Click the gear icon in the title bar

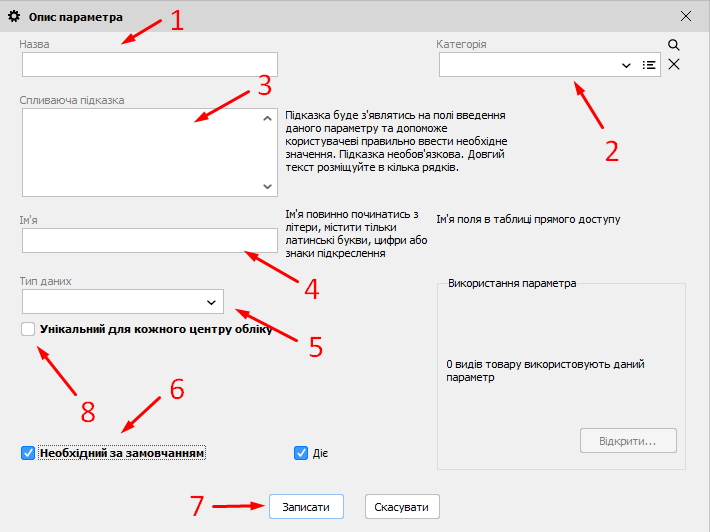pyautogui.click(x=14, y=17)
